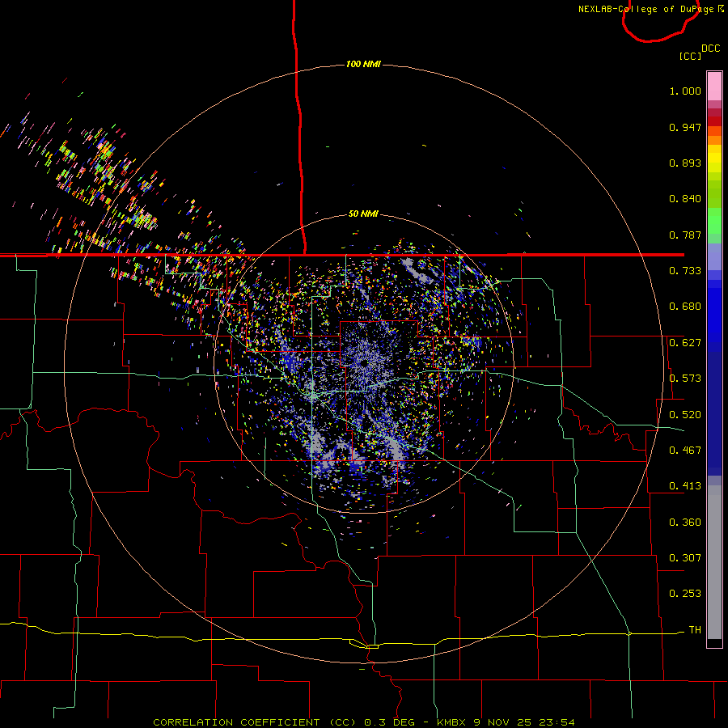This screenshot has height=728, width=728.
Task: Click the DCC product label
Action: pyautogui.click(x=711, y=49)
